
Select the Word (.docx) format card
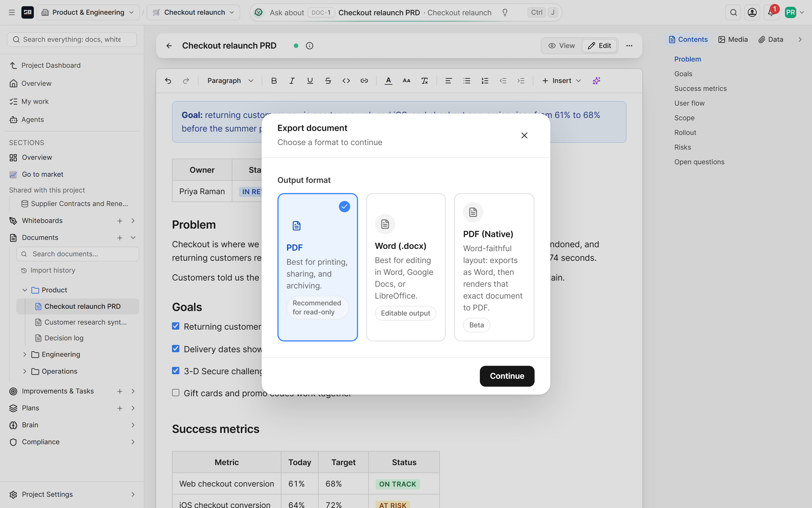406,267
